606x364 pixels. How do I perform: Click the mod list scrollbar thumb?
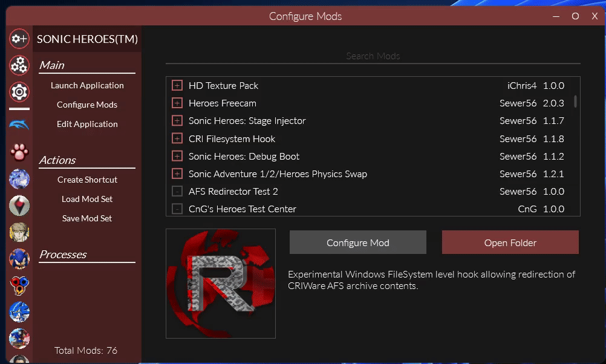[x=576, y=101]
